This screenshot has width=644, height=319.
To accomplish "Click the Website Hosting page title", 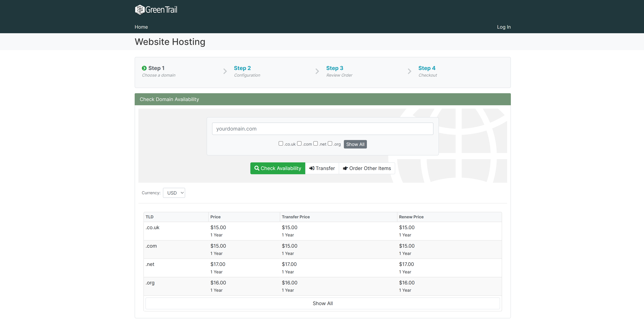I will tap(170, 42).
